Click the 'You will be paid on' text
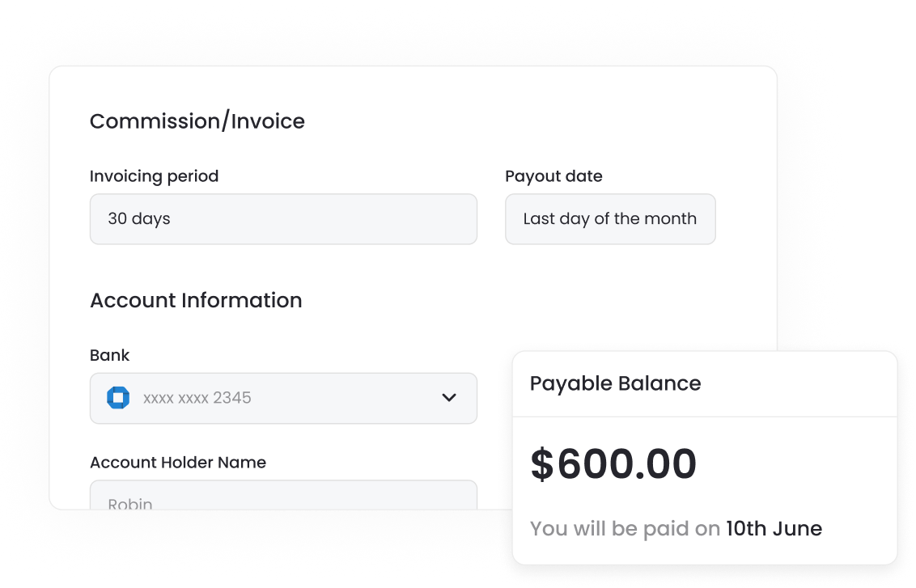Viewport: 916px width, 588px height. (x=625, y=529)
